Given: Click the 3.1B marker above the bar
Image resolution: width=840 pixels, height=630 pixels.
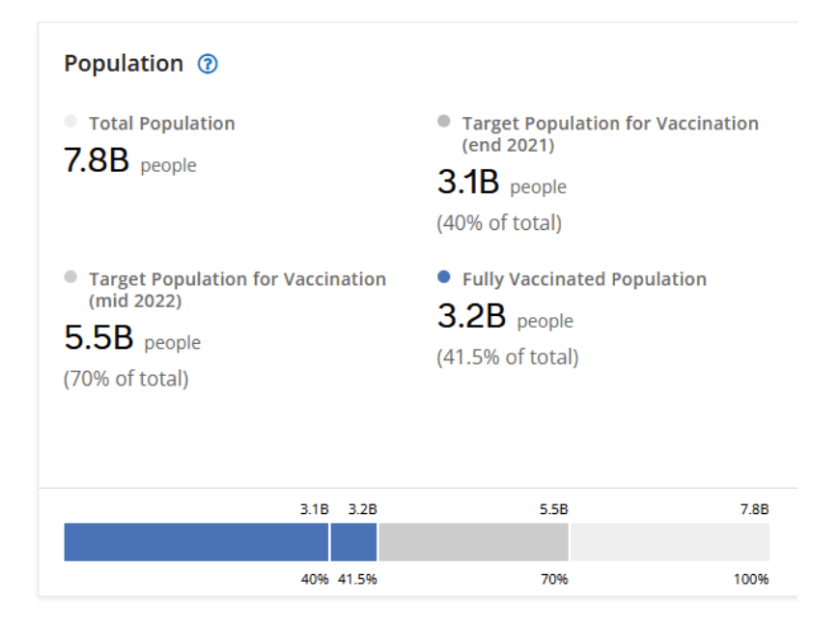Looking at the screenshot, I should [x=315, y=509].
